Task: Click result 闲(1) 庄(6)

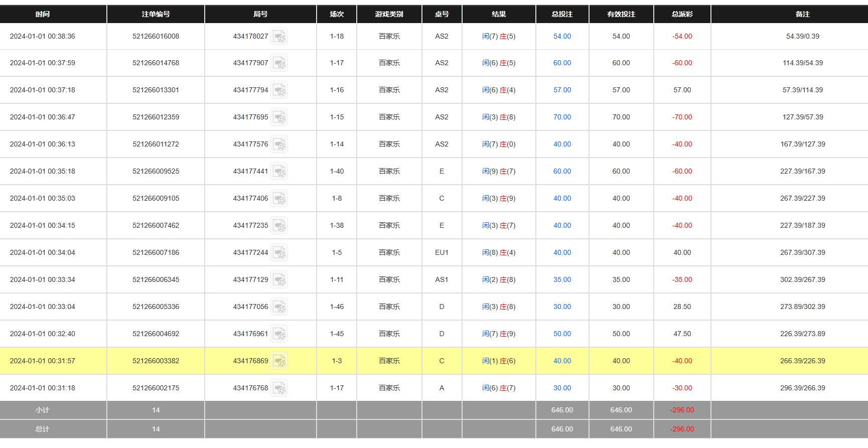Action: pyautogui.click(x=499, y=361)
